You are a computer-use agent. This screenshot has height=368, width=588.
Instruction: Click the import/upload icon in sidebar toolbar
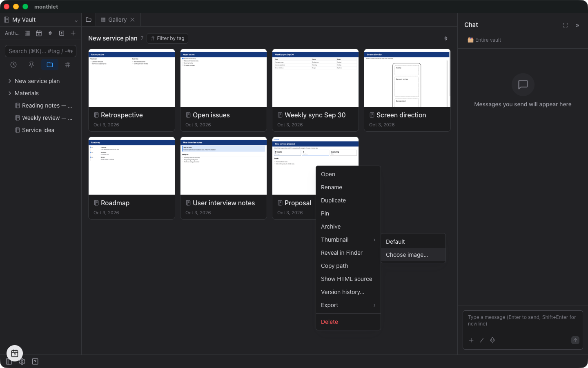tap(62, 33)
